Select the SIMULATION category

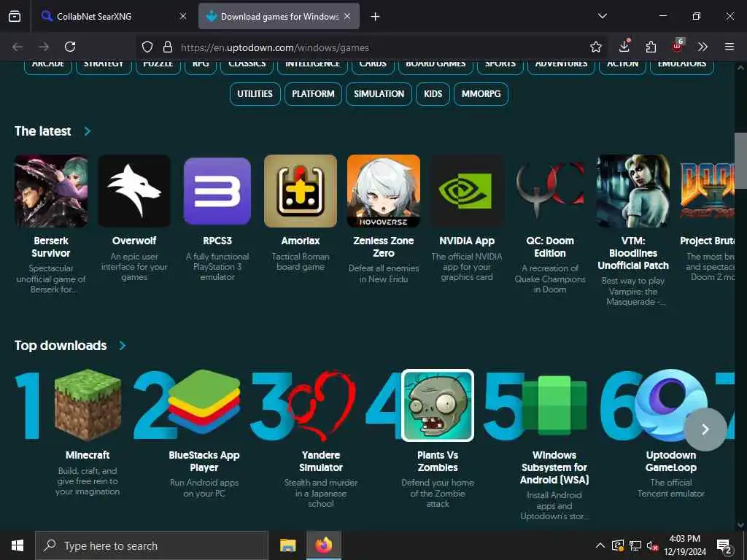tap(379, 94)
